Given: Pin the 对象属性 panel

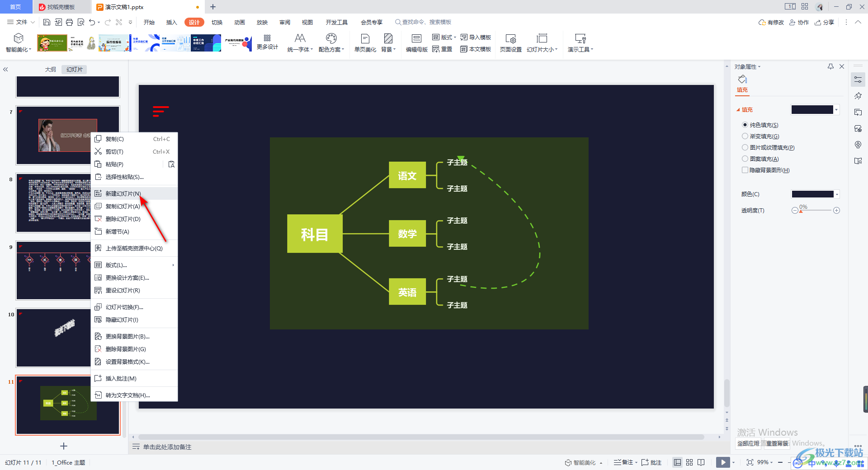Looking at the screenshot, I should 830,66.
